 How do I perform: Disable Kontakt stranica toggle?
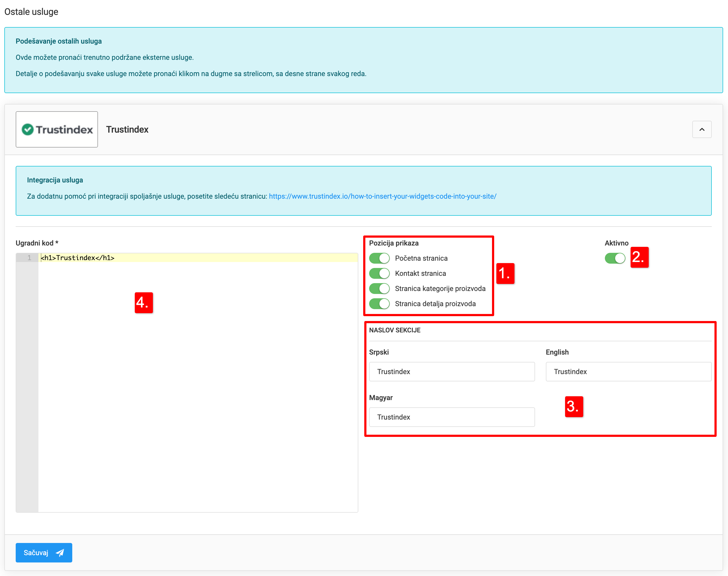pyautogui.click(x=379, y=273)
